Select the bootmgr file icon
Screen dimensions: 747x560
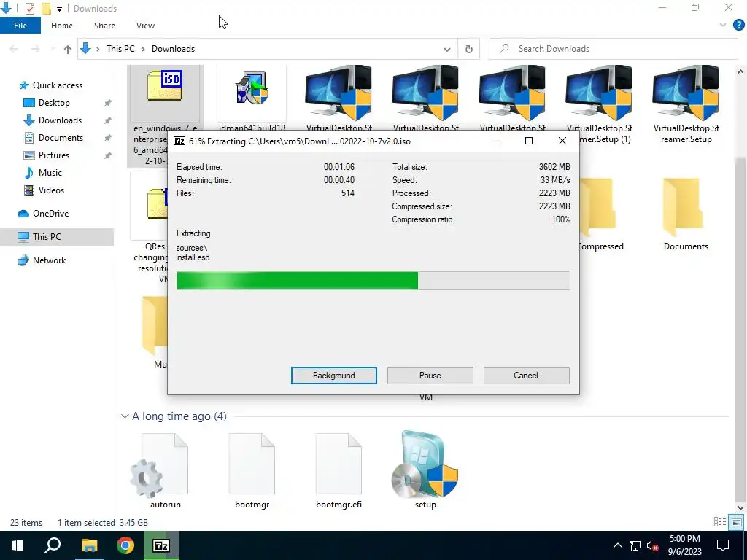pos(252,464)
